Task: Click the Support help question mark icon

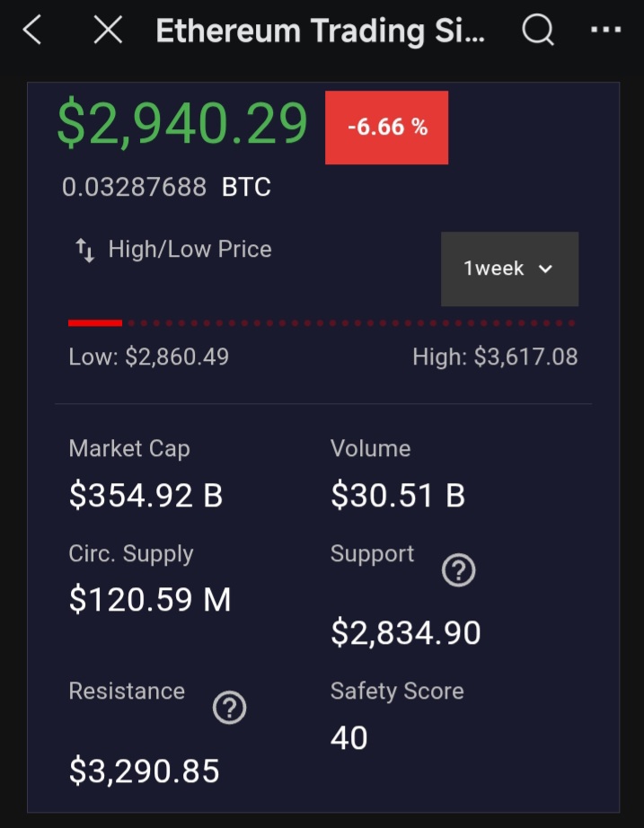Action: pos(458,570)
